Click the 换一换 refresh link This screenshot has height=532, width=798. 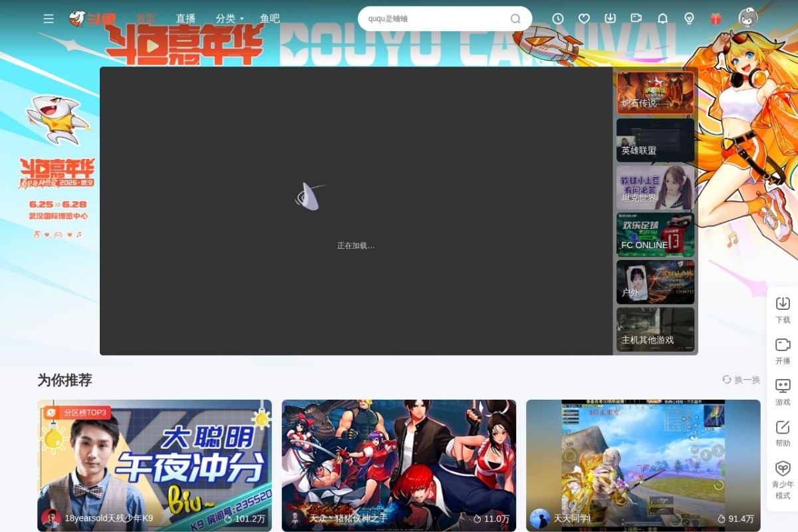[741, 380]
